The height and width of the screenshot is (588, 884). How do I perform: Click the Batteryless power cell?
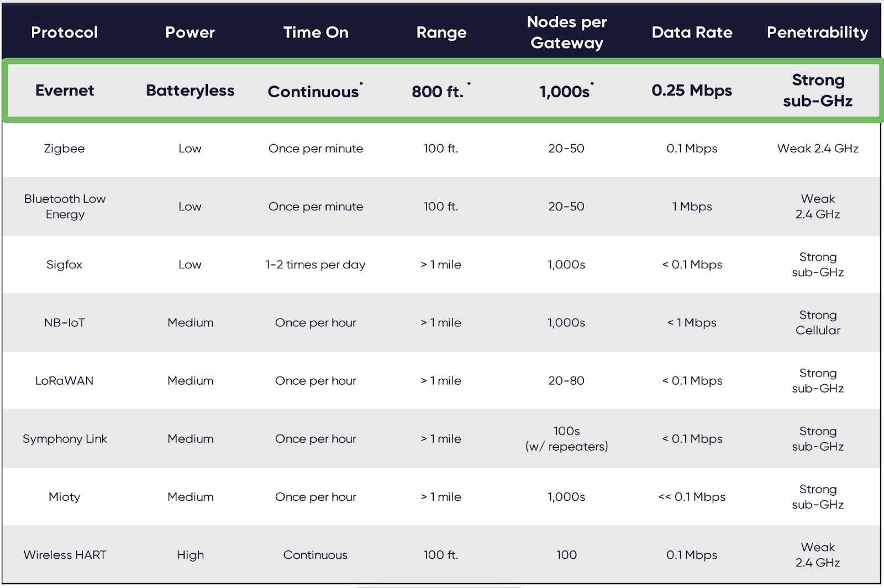190,91
